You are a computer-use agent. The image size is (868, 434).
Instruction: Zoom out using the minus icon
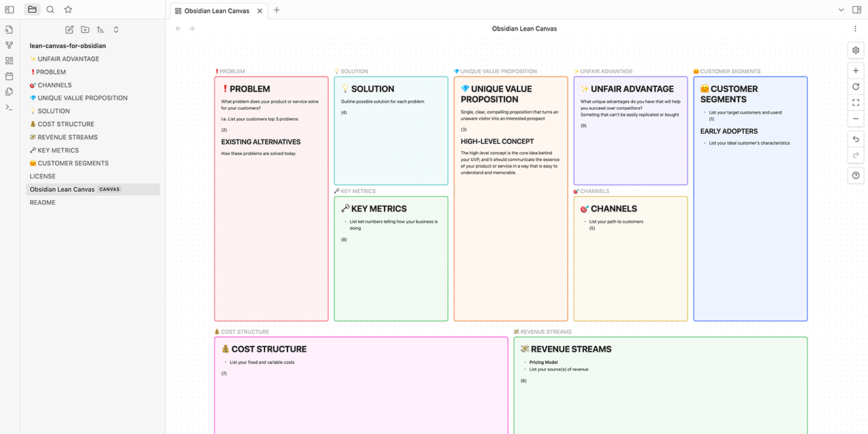point(855,119)
